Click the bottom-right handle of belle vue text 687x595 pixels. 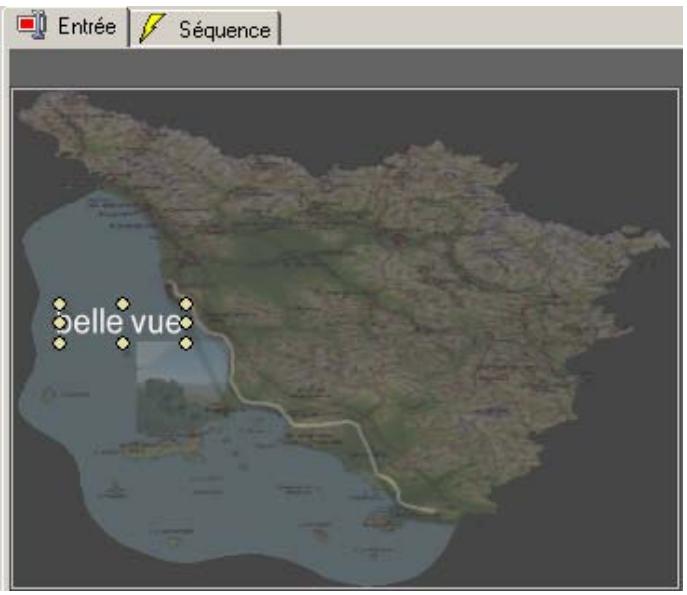pos(186,343)
